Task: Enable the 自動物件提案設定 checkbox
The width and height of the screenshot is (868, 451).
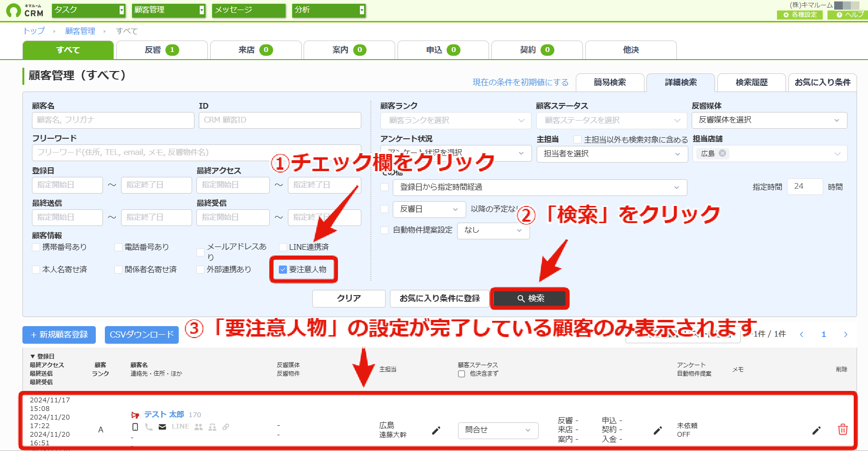Action: 384,230
